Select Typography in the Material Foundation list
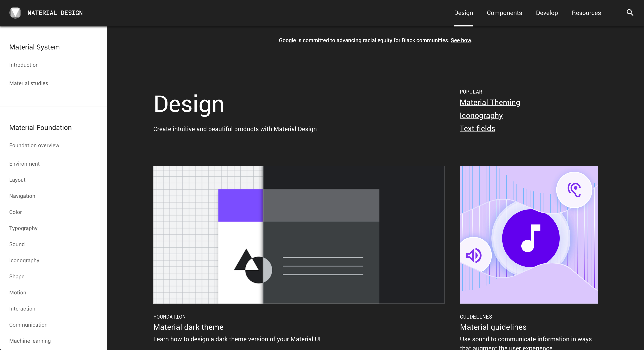 click(23, 228)
